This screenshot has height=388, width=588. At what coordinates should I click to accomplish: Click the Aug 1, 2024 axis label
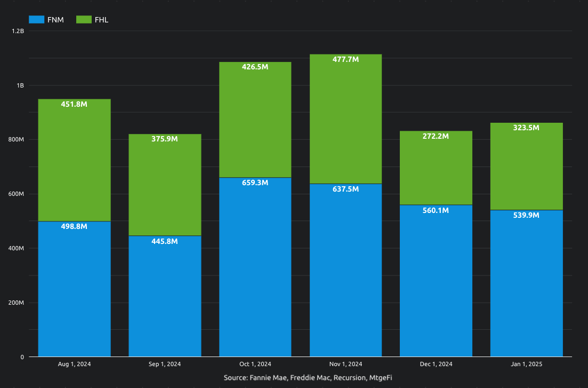74,364
